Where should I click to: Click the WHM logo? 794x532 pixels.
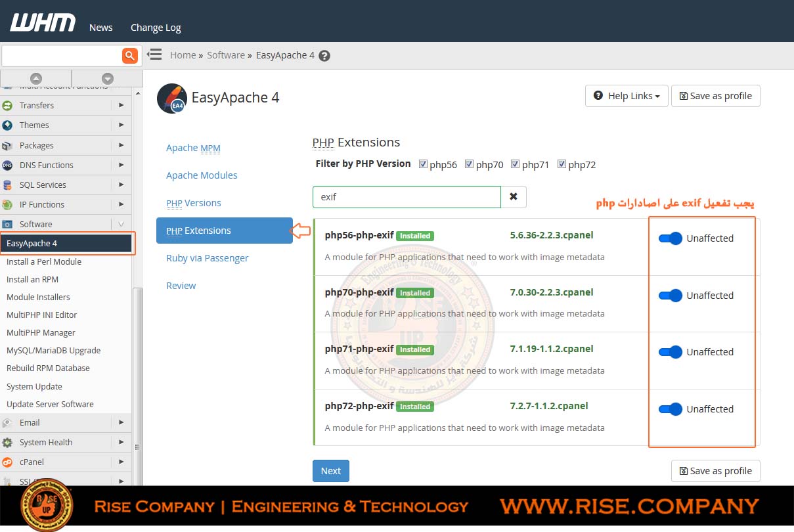tap(43, 23)
